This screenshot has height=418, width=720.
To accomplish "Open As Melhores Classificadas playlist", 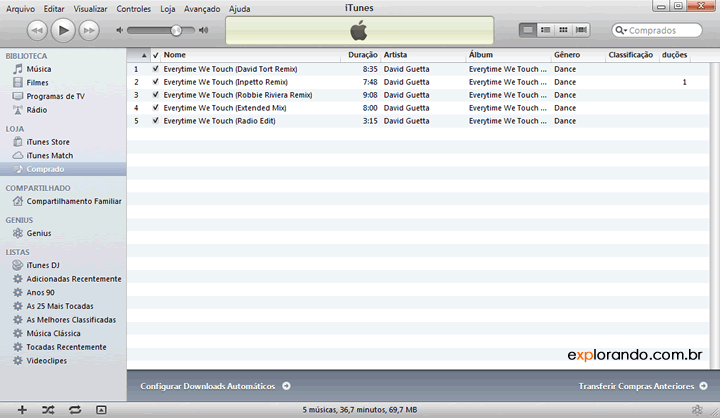I will 63,320.
